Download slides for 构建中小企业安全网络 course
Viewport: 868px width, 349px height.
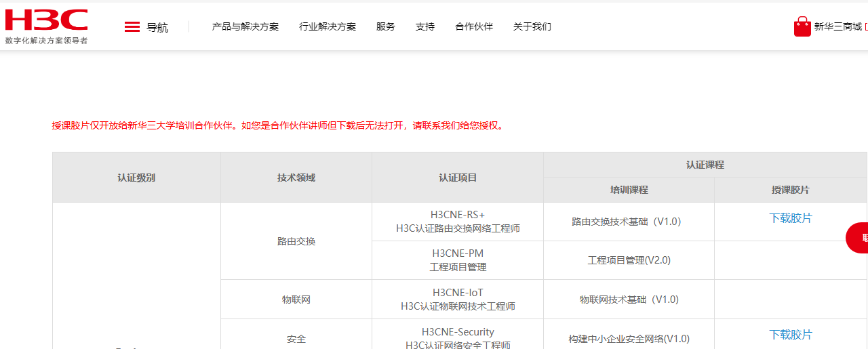tap(791, 335)
